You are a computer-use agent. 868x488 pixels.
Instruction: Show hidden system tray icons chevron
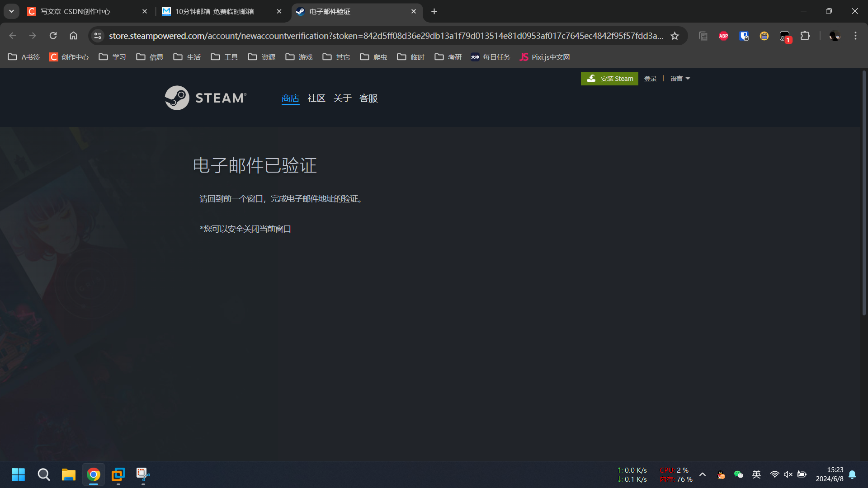pyautogui.click(x=703, y=474)
